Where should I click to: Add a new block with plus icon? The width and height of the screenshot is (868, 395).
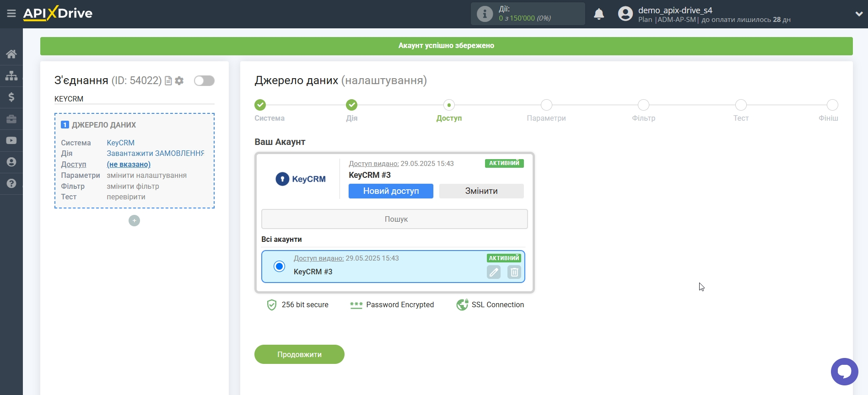134,221
